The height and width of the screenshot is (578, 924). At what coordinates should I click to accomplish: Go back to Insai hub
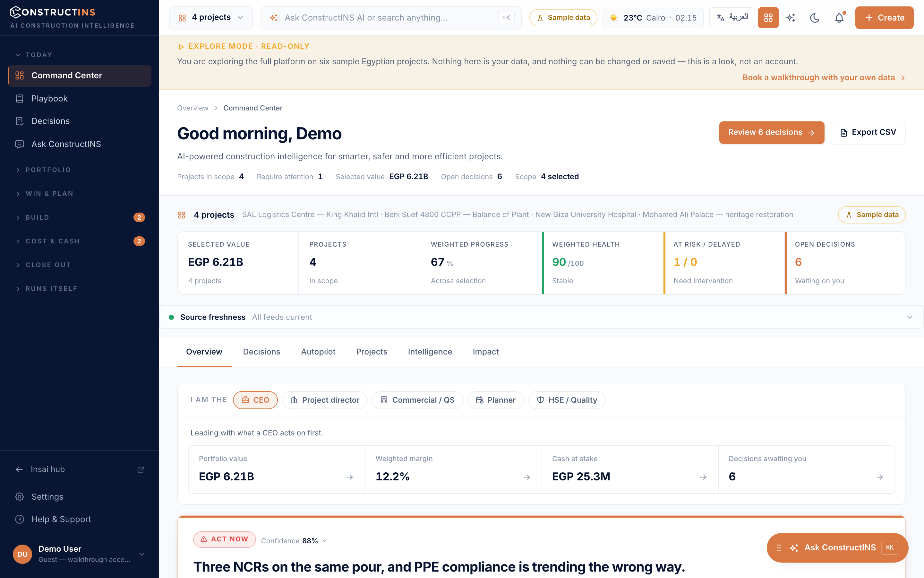click(x=48, y=469)
